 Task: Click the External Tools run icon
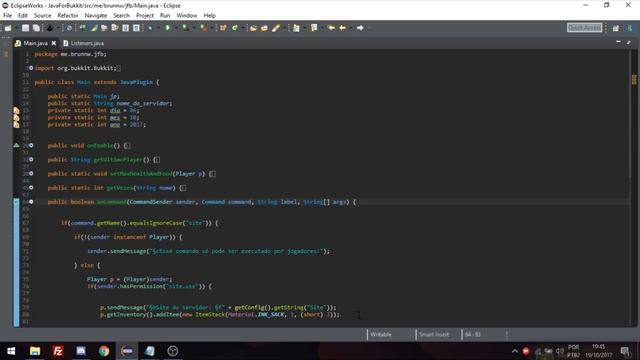pyautogui.click(x=204, y=28)
